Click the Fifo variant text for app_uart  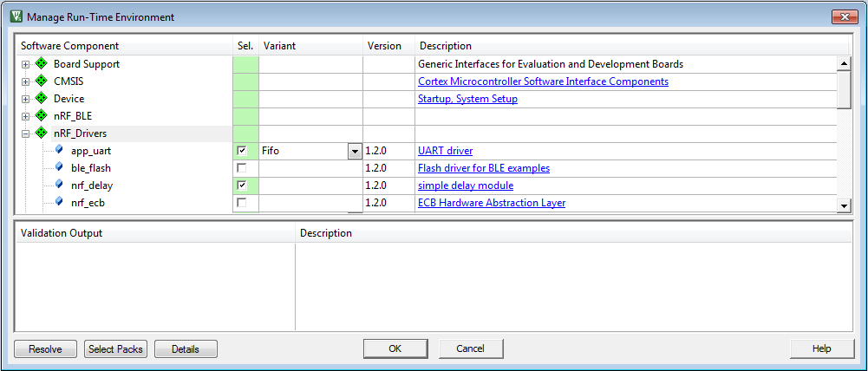pos(271,151)
